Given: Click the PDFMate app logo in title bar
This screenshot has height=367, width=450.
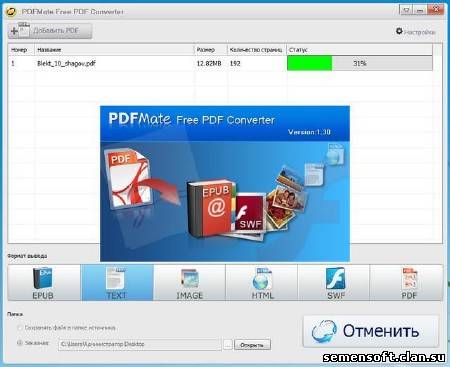Looking at the screenshot, I should (11, 12).
